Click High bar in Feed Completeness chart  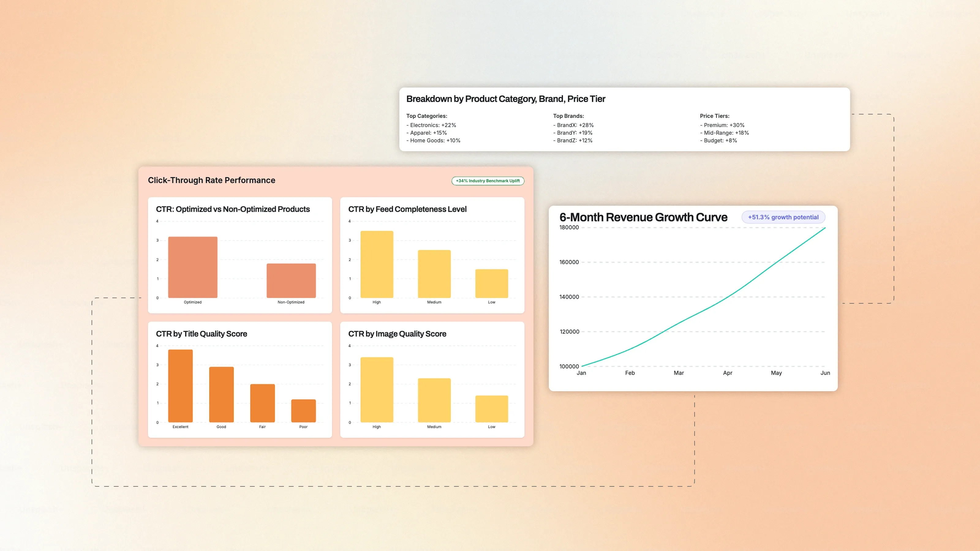[x=377, y=264]
